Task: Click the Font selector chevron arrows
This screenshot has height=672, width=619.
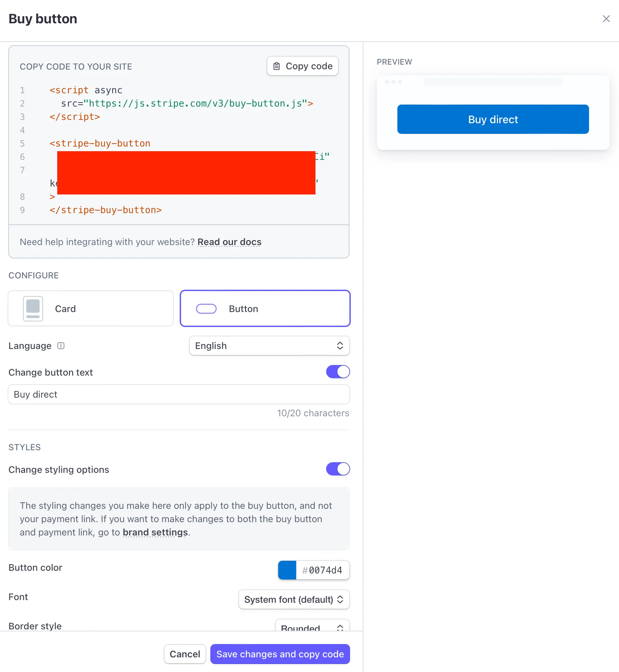Action: click(340, 599)
